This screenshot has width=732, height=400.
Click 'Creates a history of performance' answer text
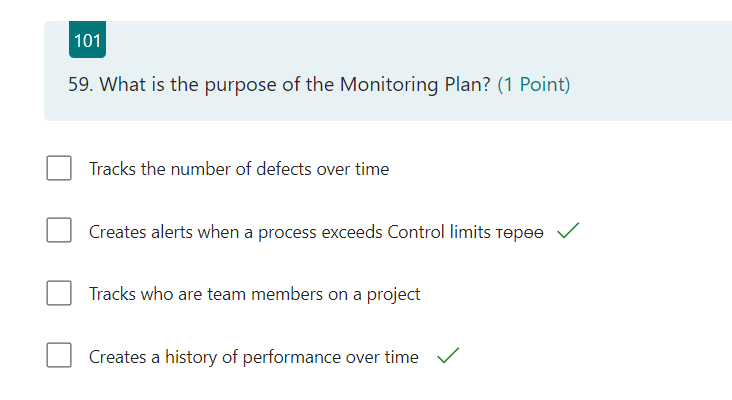tap(253, 357)
